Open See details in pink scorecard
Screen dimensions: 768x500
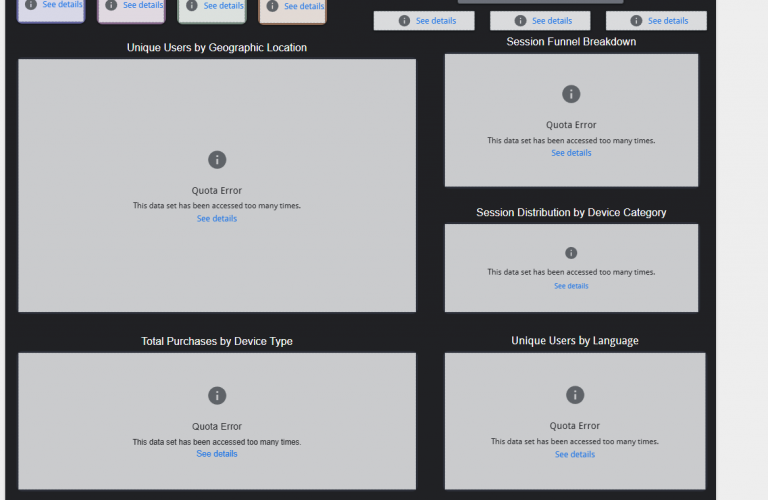click(x=143, y=5)
